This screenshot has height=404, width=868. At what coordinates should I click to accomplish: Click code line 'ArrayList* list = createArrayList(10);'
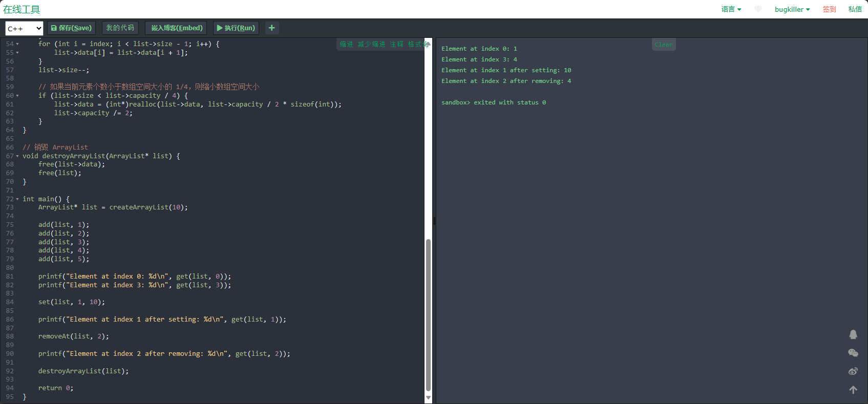[113, 207]
